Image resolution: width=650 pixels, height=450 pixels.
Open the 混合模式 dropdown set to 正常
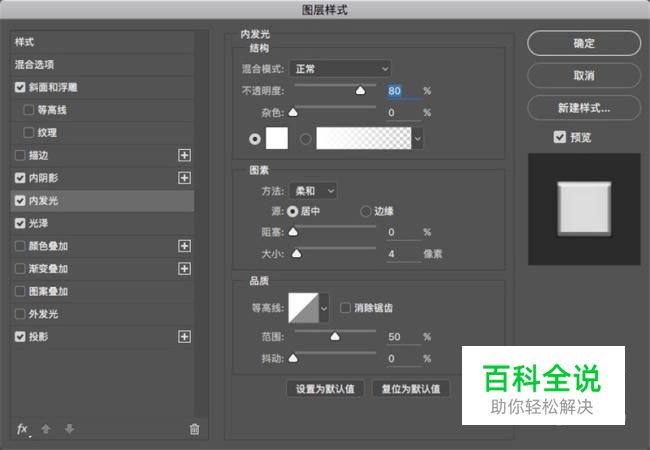point(340,69)
